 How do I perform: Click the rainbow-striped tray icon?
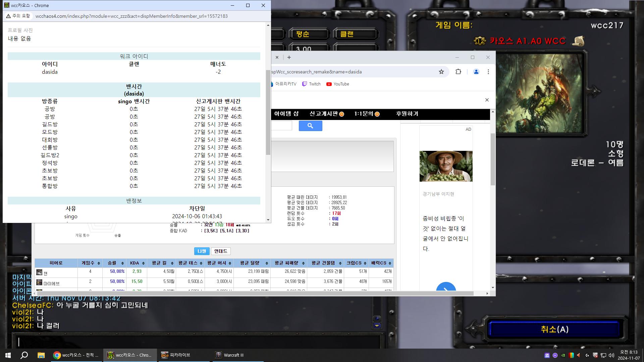571,355
